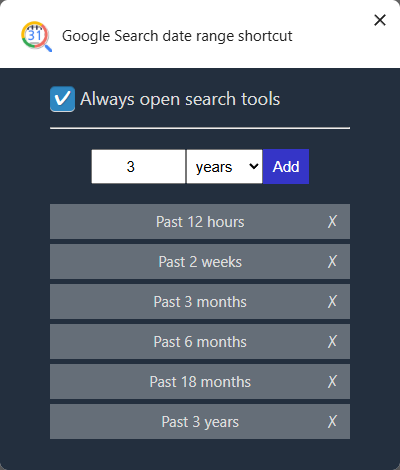Uncheck Always open search tools checkbox

(62, 99)
